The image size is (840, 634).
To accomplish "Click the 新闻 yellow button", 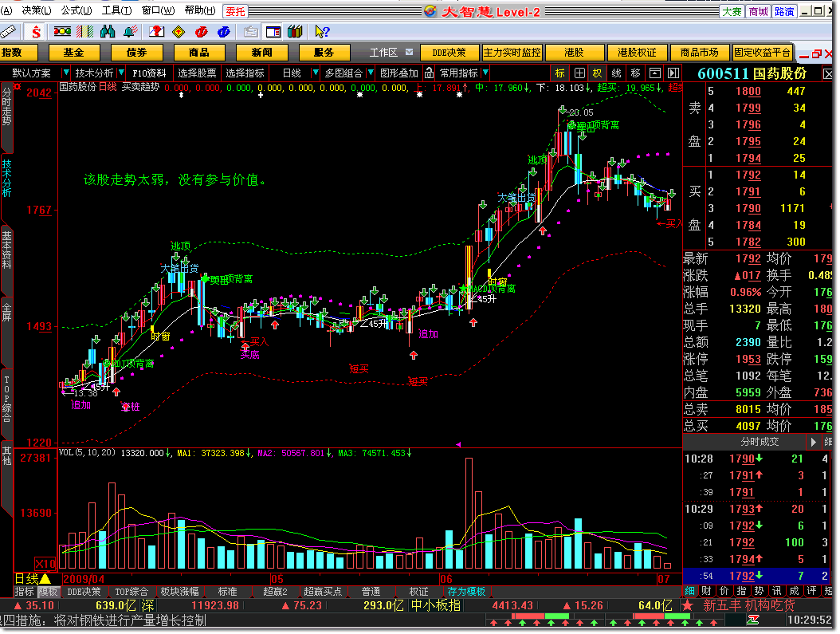I will (x=262, y=53).
